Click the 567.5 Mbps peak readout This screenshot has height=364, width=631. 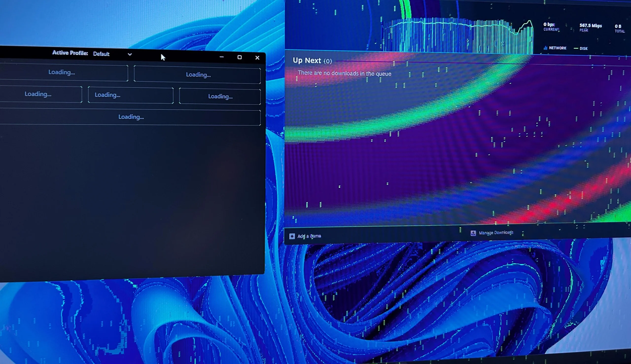pyautogui.click(x=590, y=25)
